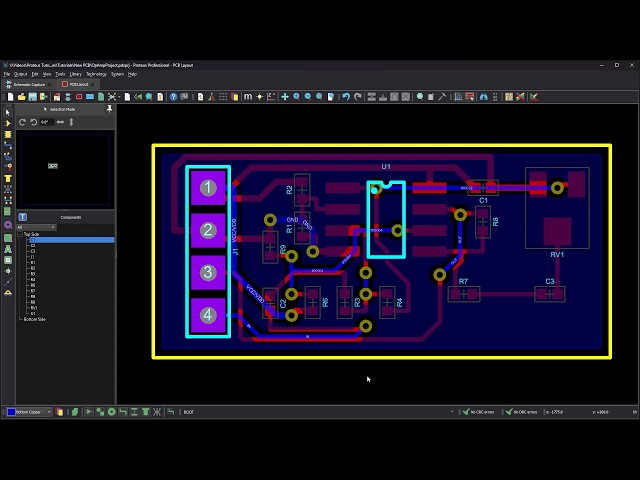This screenshot has width=640, height=480.
Task: Click the false origin sun icon
Action: coord(259,97)
